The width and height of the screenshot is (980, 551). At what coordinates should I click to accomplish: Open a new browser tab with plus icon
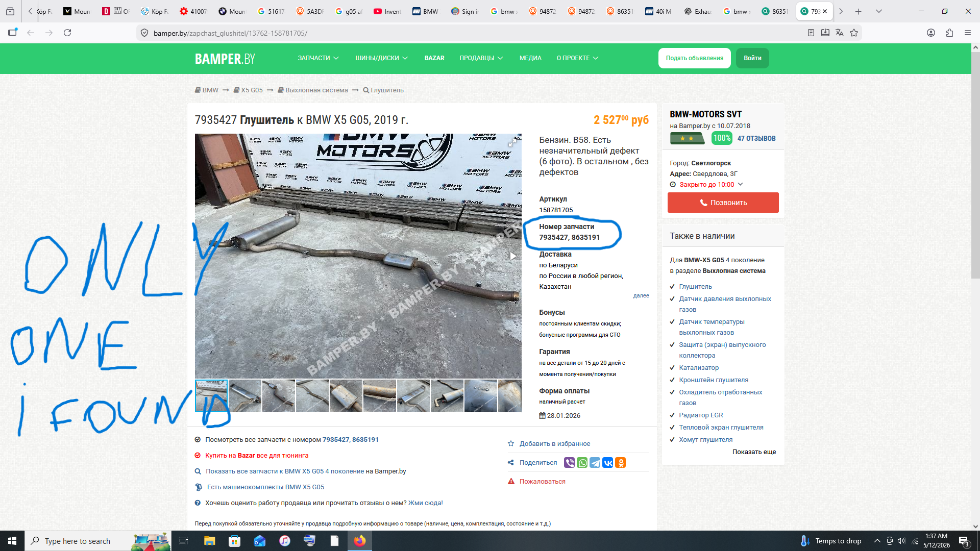tap(859, 11)
